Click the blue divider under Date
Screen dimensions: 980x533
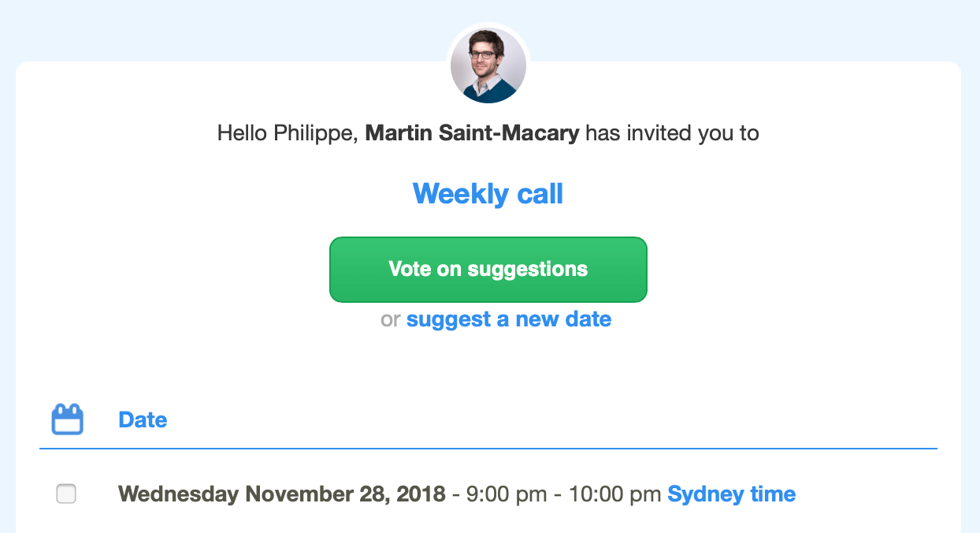pyautogui.click(x=488, y=449)
